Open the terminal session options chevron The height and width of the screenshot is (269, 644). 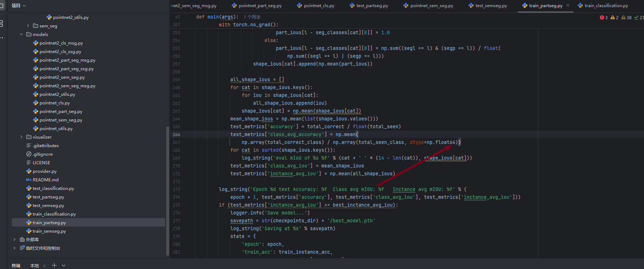coord(64,265)
